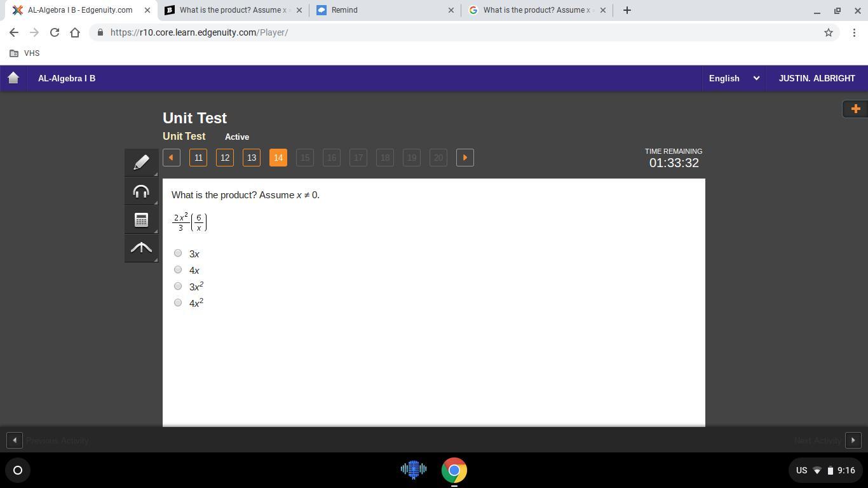This screenshot has height=488, width=868.
Task: Click the next question arrow
Action: pyautogui.click(x=465, y=158)
